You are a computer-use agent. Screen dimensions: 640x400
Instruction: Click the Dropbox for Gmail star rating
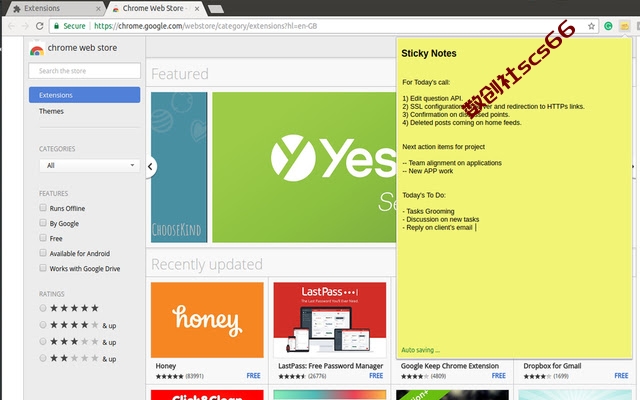tap(538, 376)
